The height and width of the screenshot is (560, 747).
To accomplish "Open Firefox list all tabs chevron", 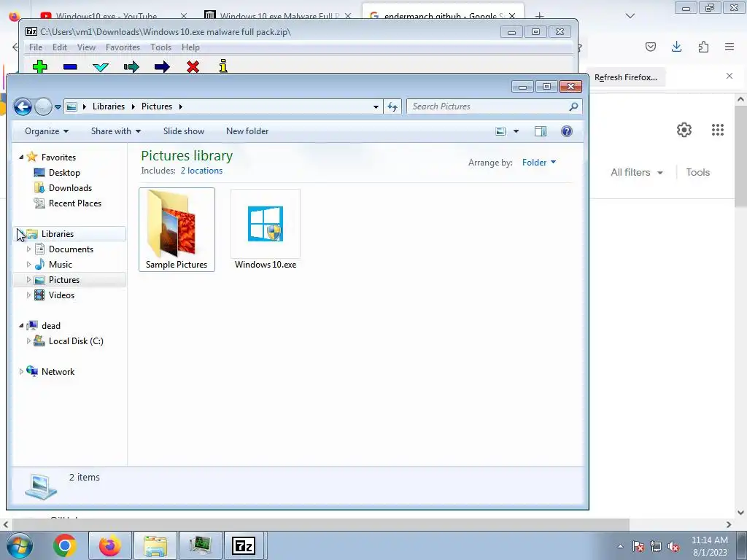I will [x=630, y=16].
